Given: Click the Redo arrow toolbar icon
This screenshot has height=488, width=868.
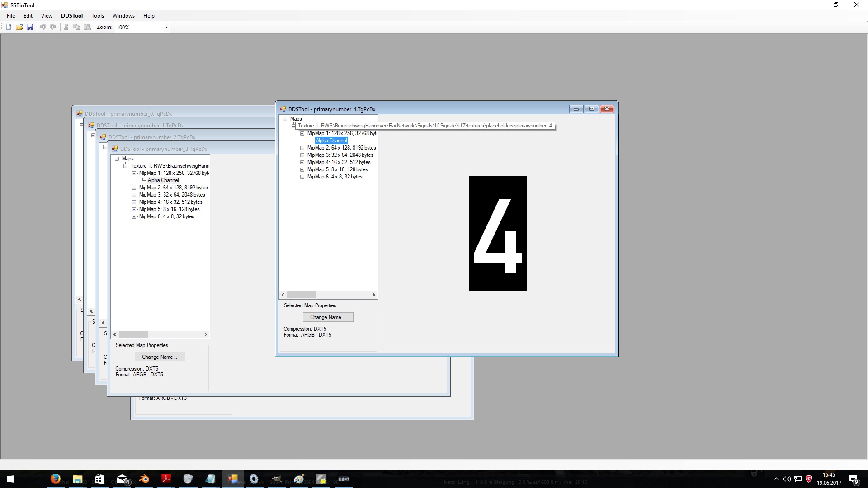Looking at the screenshot, I should [53, 27].
